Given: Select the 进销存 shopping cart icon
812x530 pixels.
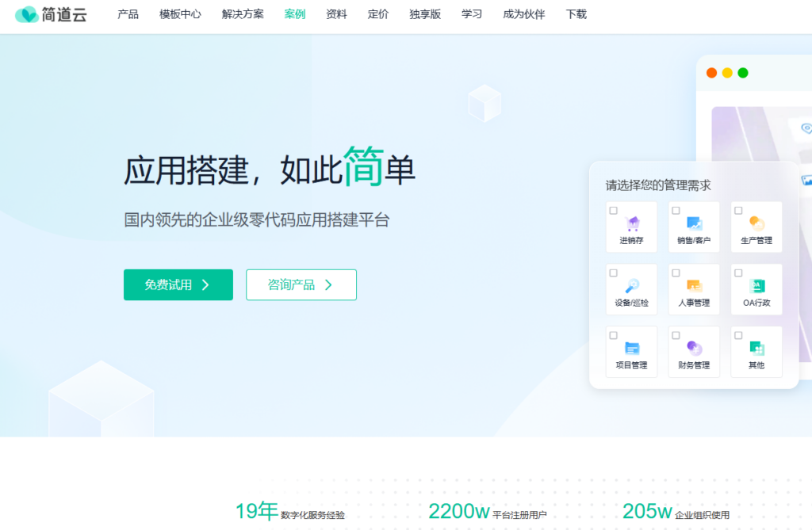Looking at the screenshot, I should (632, 223).
